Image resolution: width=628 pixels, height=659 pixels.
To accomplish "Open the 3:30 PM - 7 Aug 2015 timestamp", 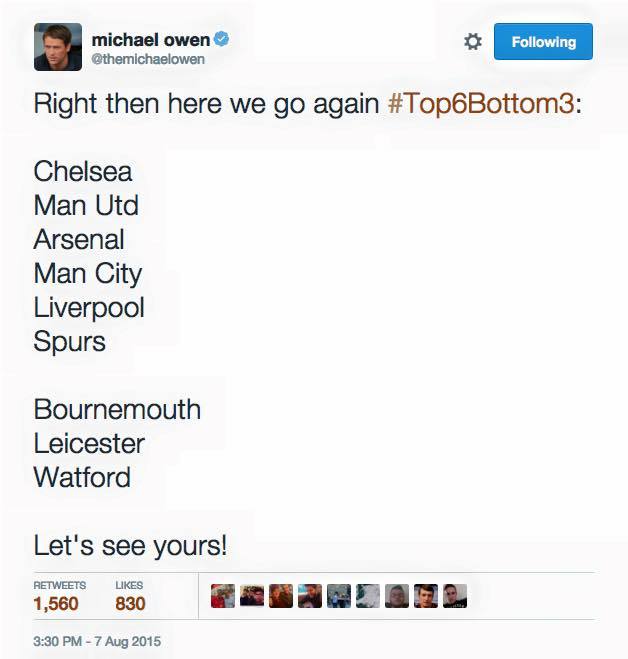I will point(97,641).
